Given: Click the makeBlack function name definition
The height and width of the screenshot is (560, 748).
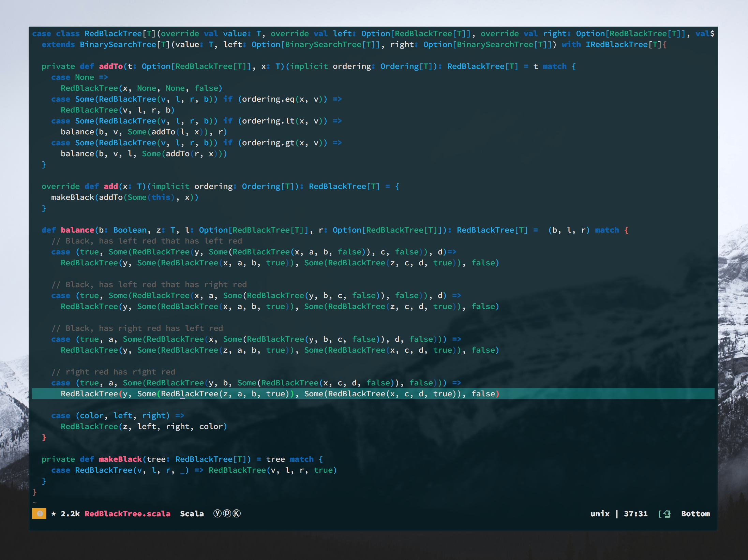Looking at the screenshot, I should [x=120, y=459].
